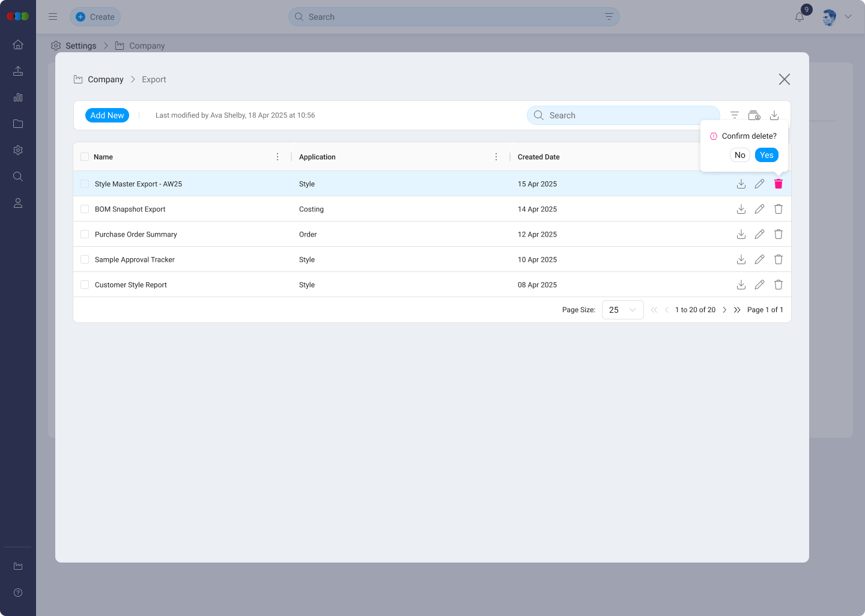Delete the Sample Approval Tracker export
The image size is (865, 616).
coord(778,259)
